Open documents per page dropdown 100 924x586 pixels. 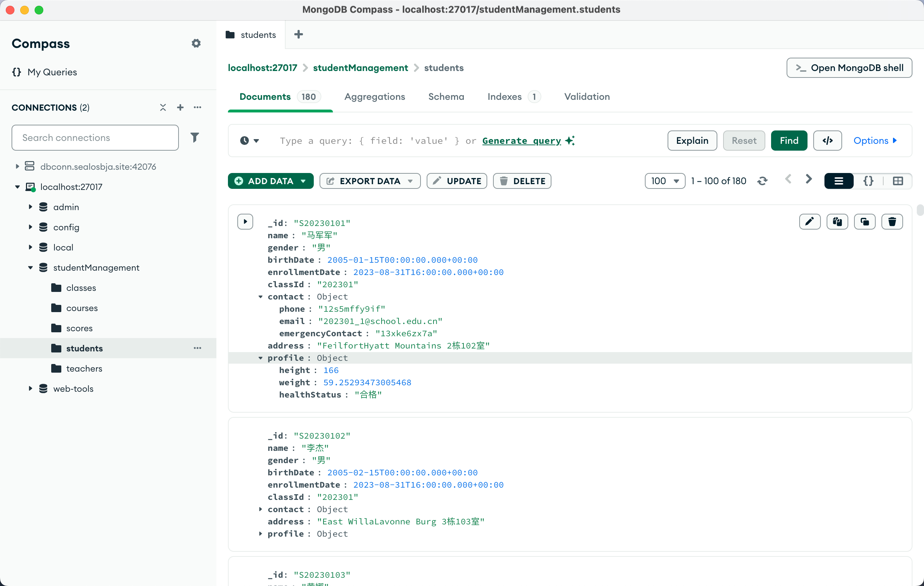coord(665,181)
